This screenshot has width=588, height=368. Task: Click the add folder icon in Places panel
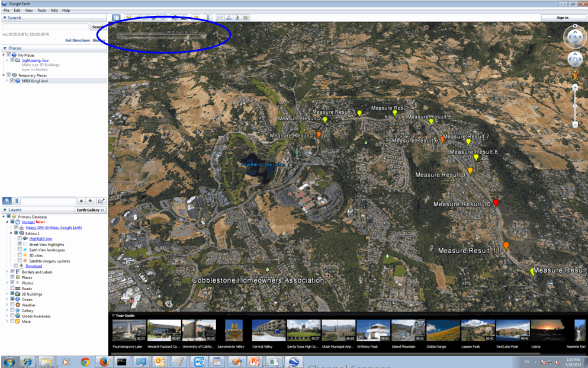(x=101, y=201)
